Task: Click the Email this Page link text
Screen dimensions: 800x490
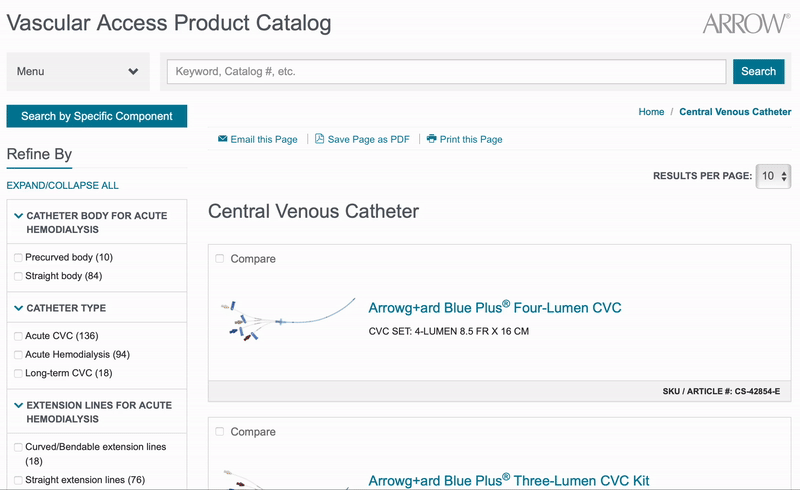Action: pos(264,139)
